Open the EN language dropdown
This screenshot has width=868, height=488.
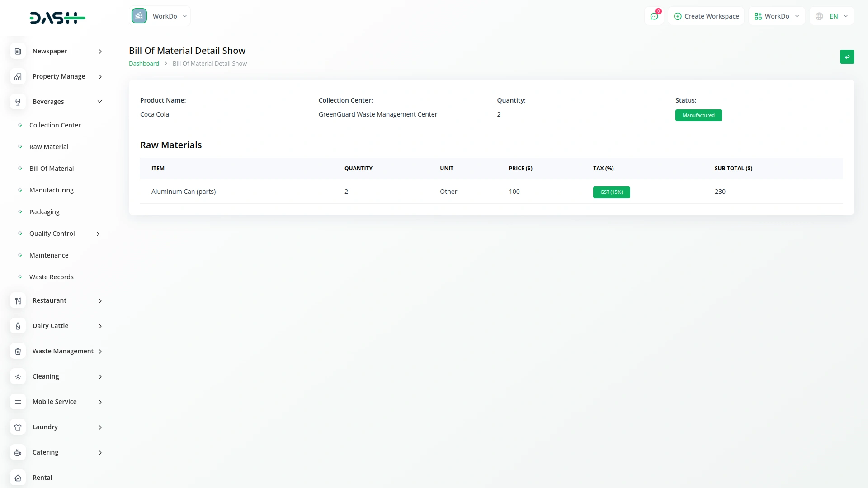coord(832,16)
